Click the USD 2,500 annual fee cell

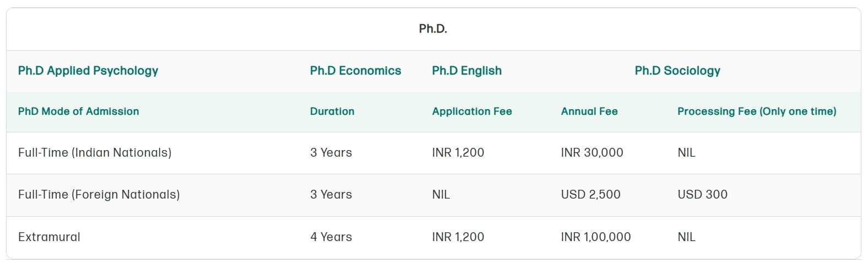click(590, 195)
